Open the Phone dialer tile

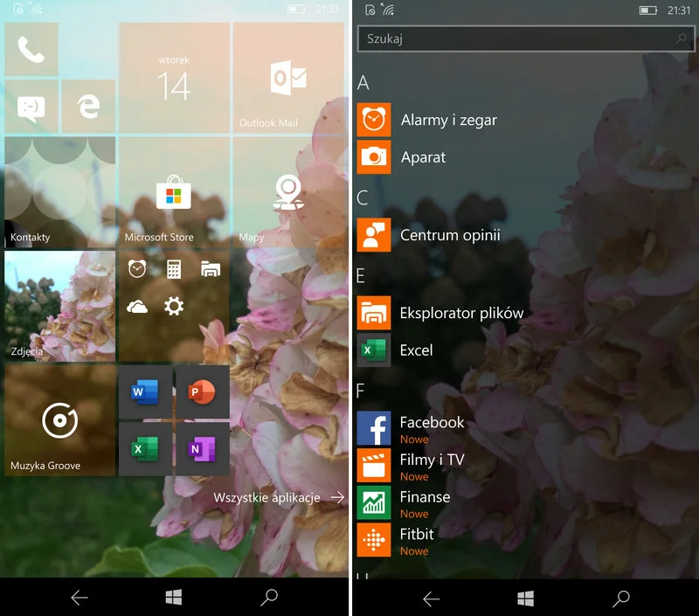point(31,51)
